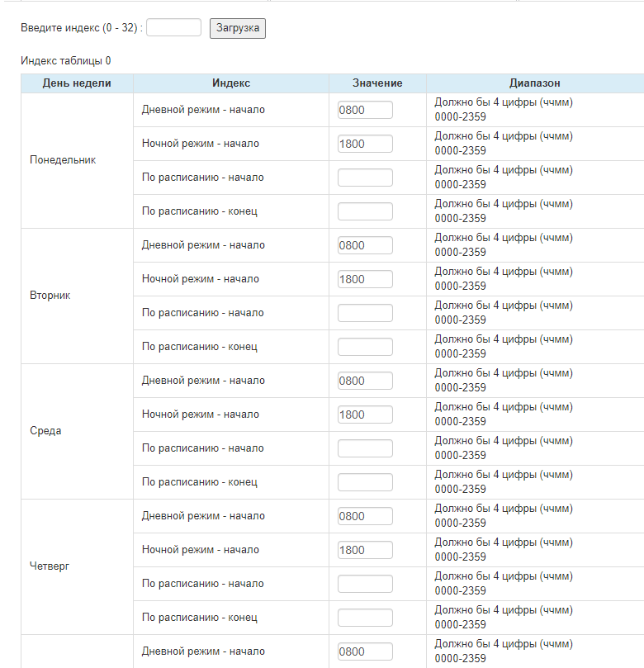Click Wednesday schedule start empty field

click(365, 448)
